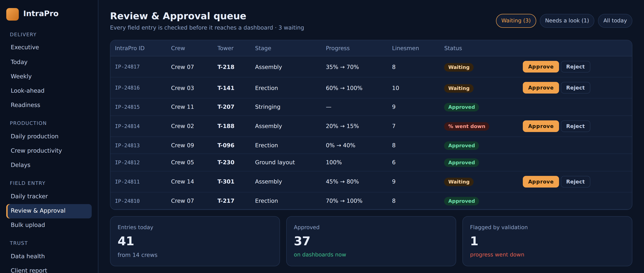The width and height of the screenshot is (644, 273).
Task: Click 'progress went down' red text
Action: [497, 255]
